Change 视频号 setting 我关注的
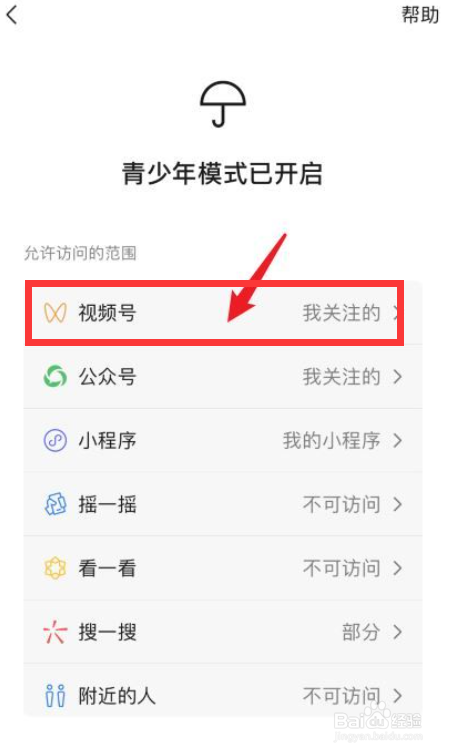 (341, 313)
